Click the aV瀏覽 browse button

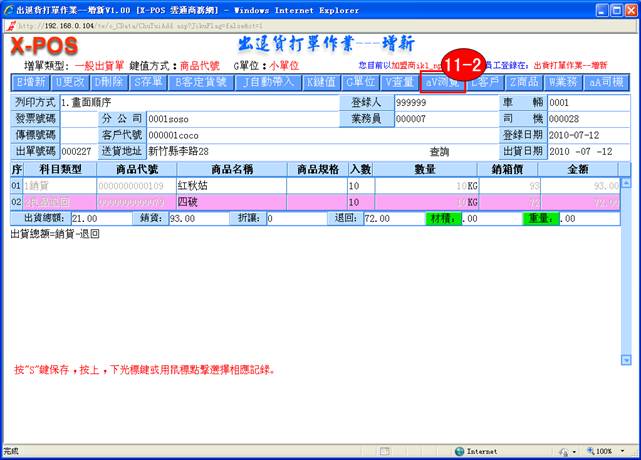click(x=442, y=82)
